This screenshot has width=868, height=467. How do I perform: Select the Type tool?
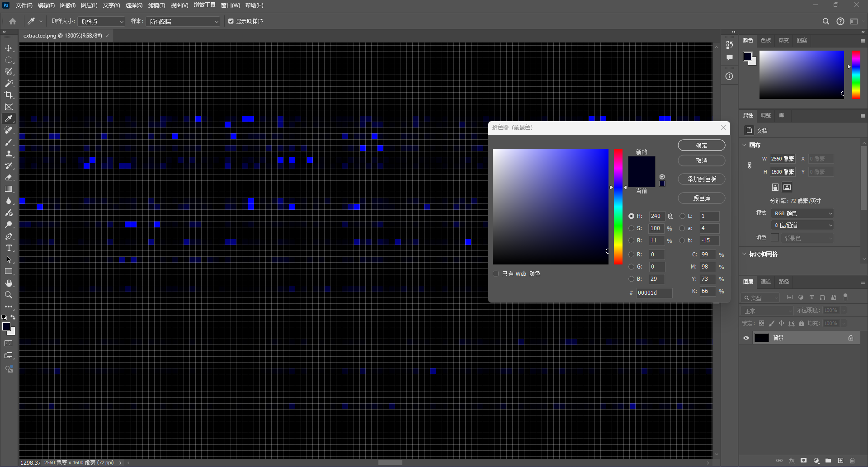(9, 248)
